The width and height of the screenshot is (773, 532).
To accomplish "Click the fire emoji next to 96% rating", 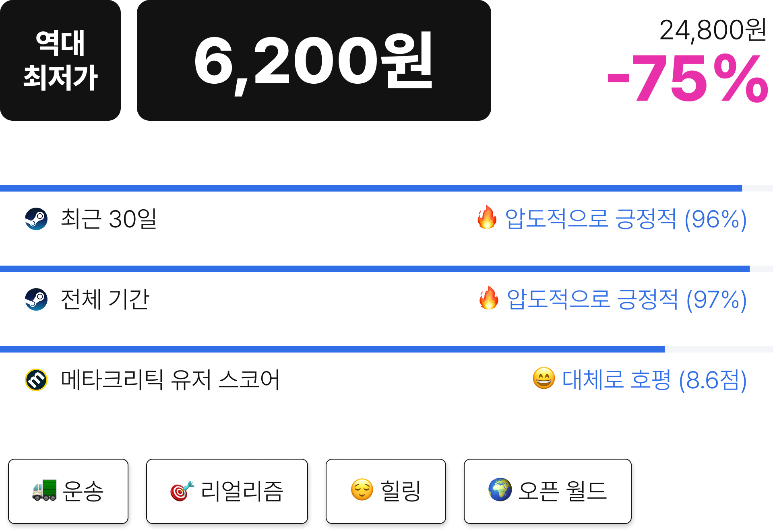I will tap(487, 217).
